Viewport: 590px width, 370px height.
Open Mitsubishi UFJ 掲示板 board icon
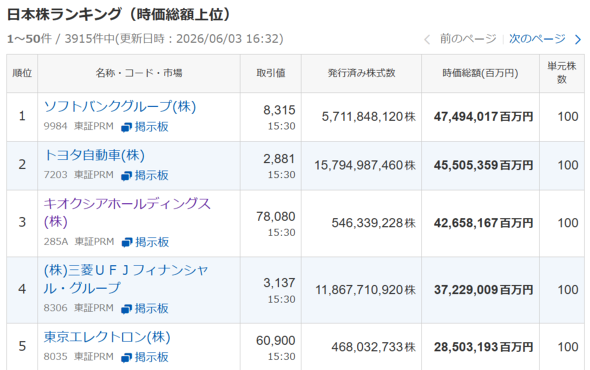coord(126,309)
